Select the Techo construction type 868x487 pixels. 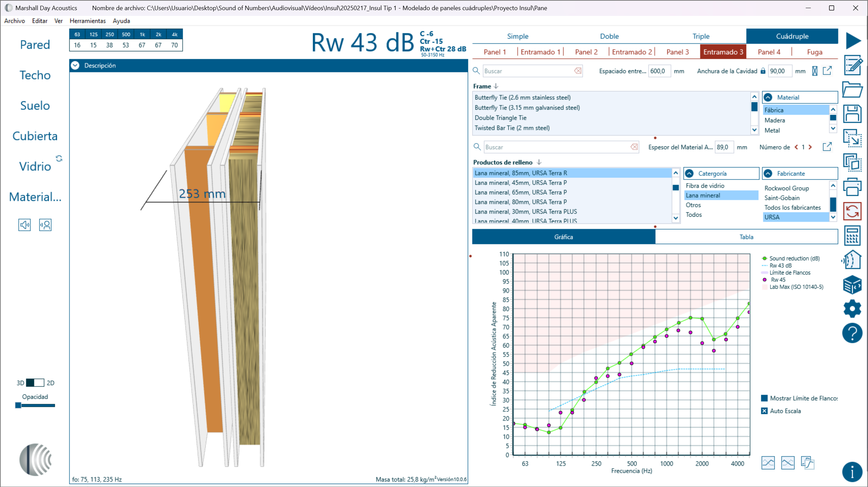[x=35, y=75]
